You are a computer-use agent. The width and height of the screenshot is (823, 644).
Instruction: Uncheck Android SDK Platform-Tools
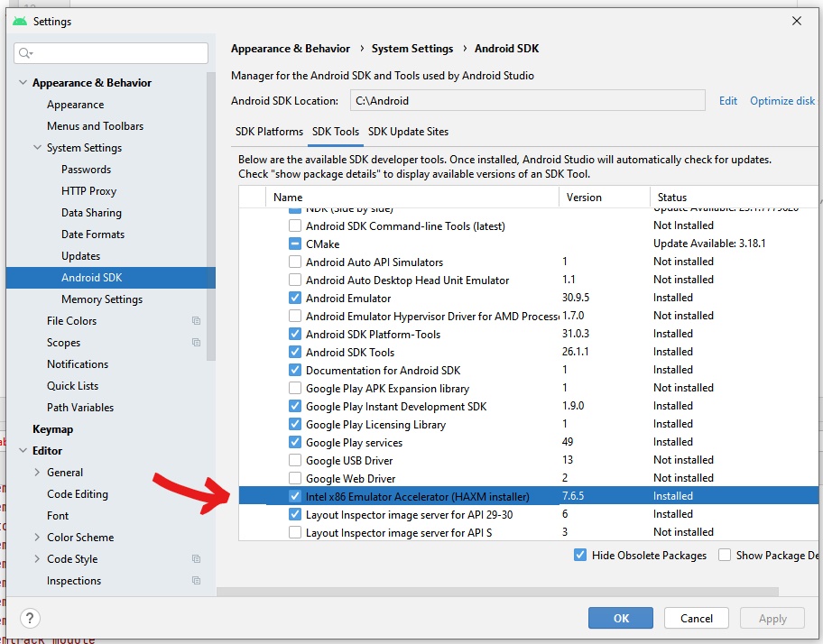coord(295,334)
